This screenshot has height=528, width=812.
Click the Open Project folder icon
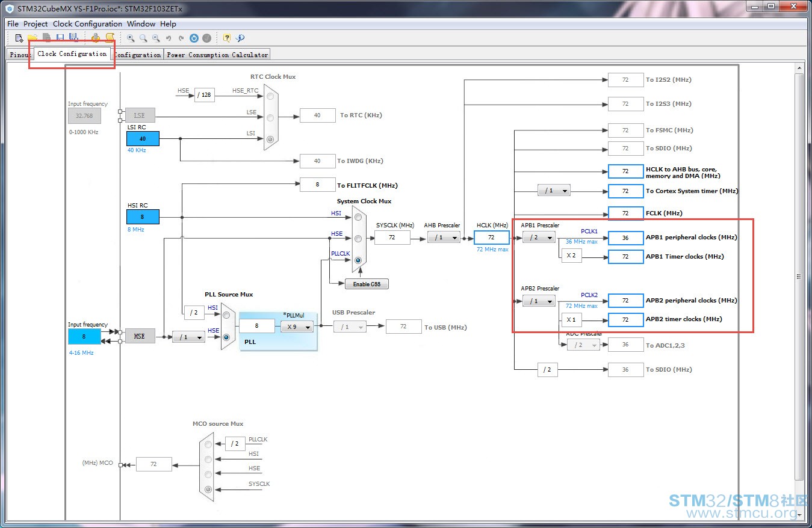click(x=33, y=38)
